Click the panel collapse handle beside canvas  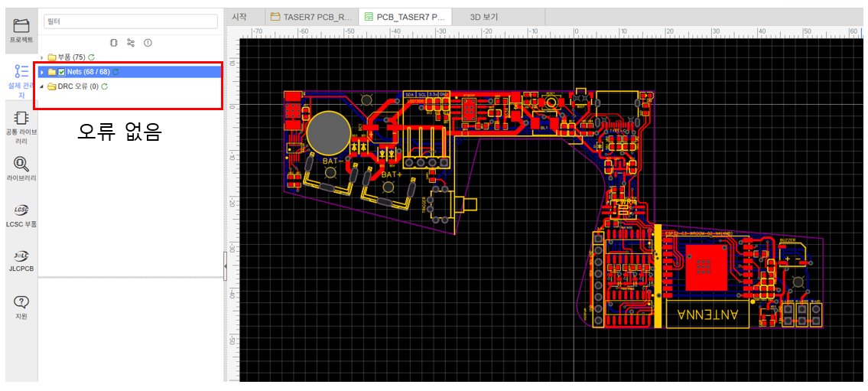(225, 267)
